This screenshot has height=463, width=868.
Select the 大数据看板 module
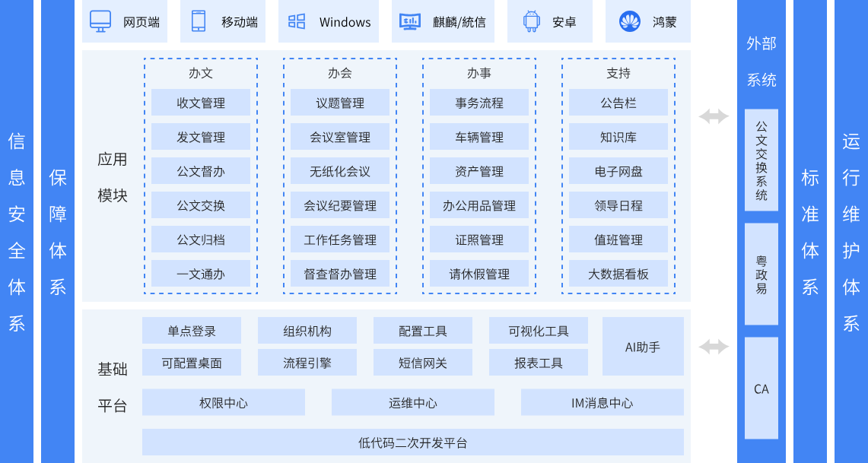[x=618, y=274]
